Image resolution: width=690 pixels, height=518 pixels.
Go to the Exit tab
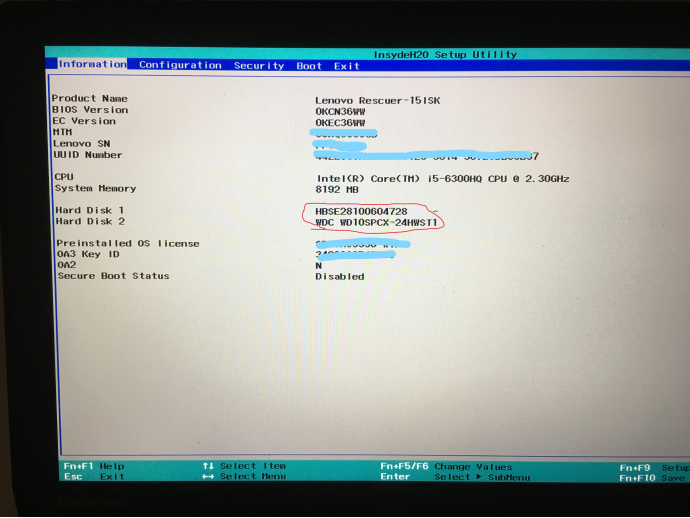346,66
